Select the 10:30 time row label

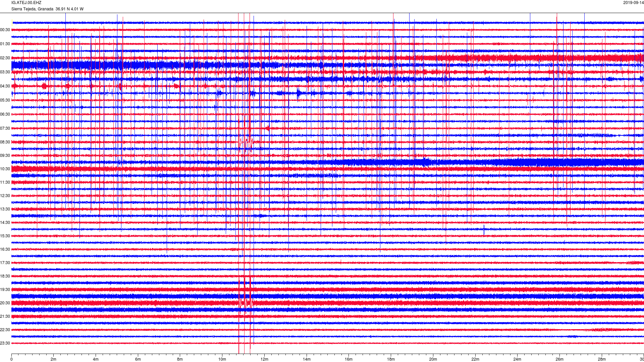click(5, 169)
